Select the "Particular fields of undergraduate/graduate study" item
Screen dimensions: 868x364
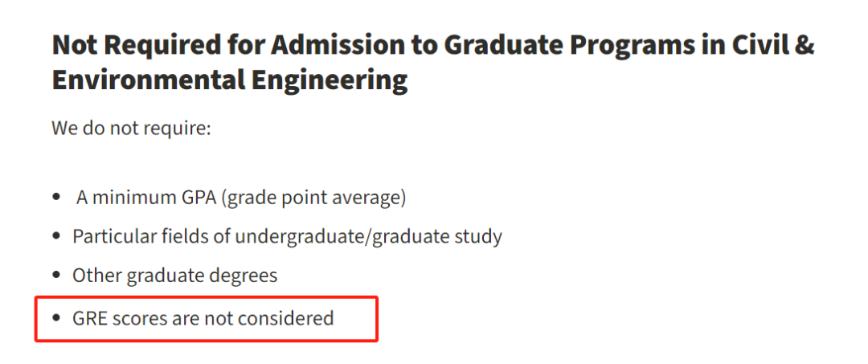click(287, 236)
